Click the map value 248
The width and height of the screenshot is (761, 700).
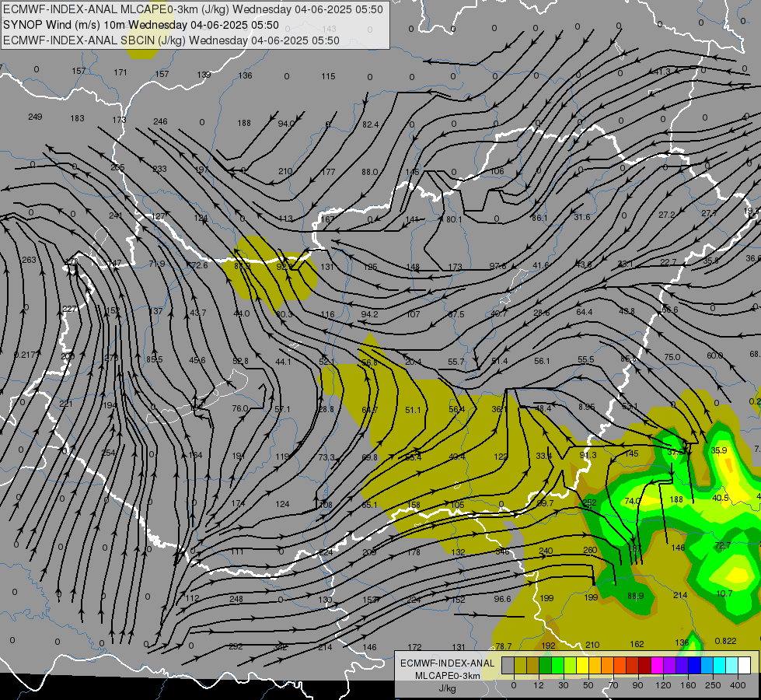tap(236, 599)
